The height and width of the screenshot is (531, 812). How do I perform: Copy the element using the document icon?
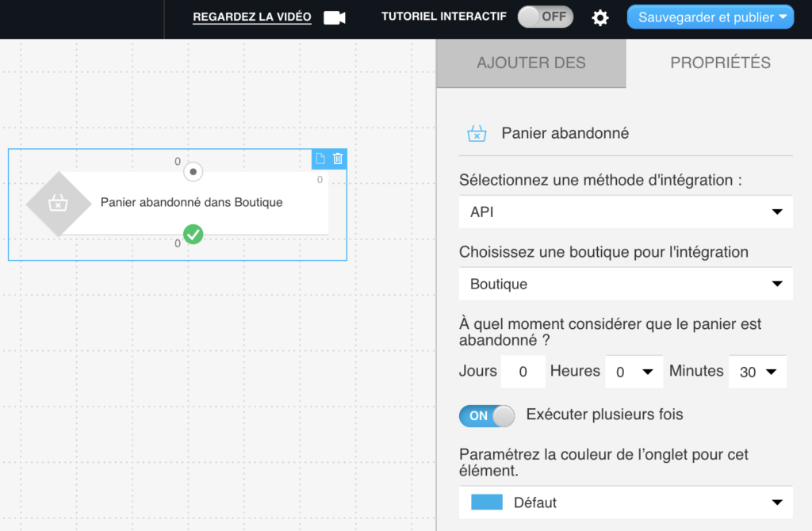(320, 159)
